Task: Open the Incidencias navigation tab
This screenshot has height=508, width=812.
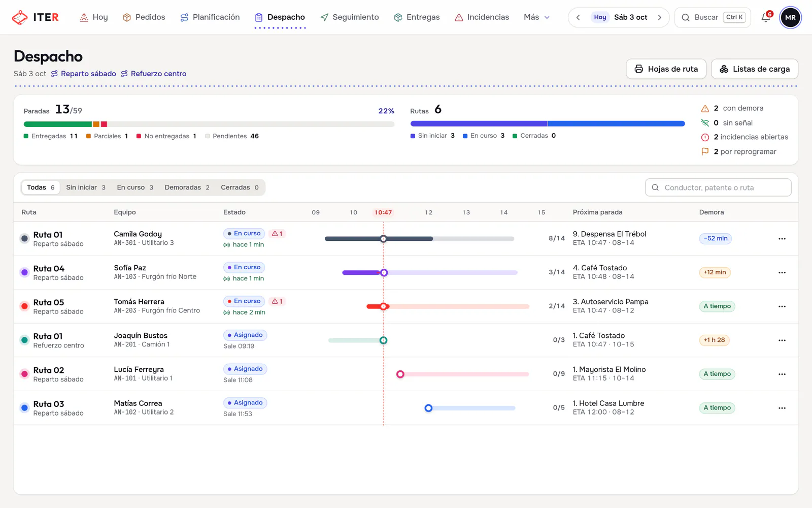Action: [x=482, y=17]
